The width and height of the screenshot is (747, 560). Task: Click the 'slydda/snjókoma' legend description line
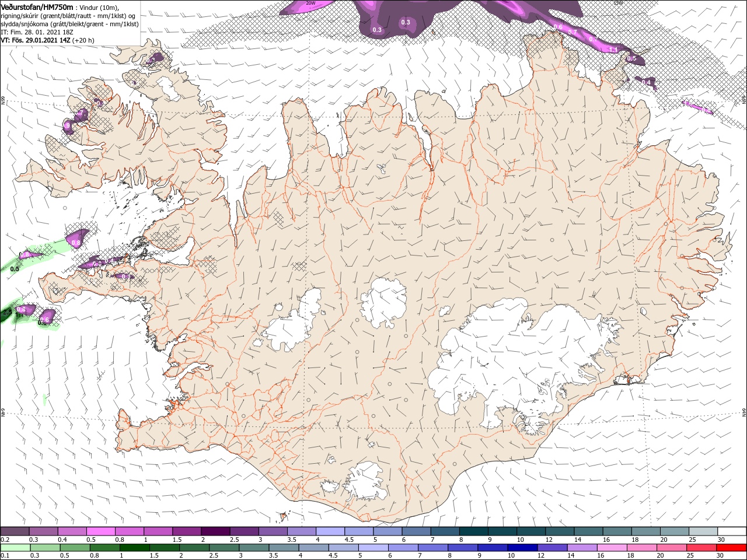click(x=70, y=24)
